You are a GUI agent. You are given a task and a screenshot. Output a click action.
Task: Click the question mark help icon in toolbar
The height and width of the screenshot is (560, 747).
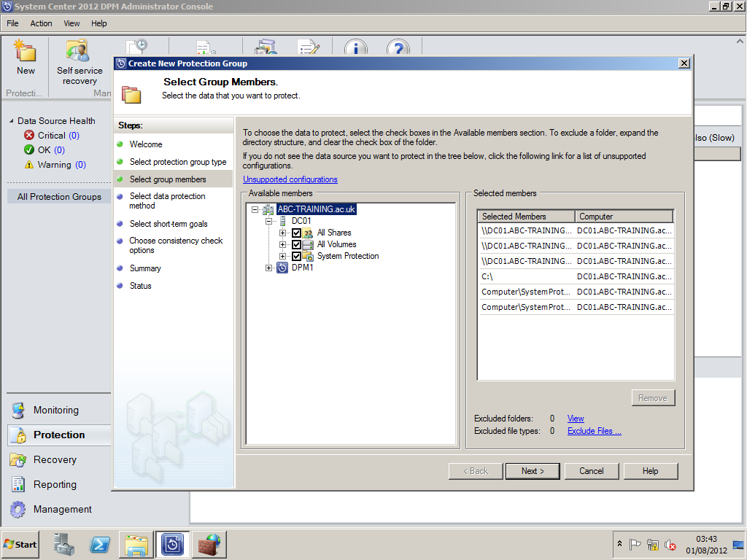(398, 47)
